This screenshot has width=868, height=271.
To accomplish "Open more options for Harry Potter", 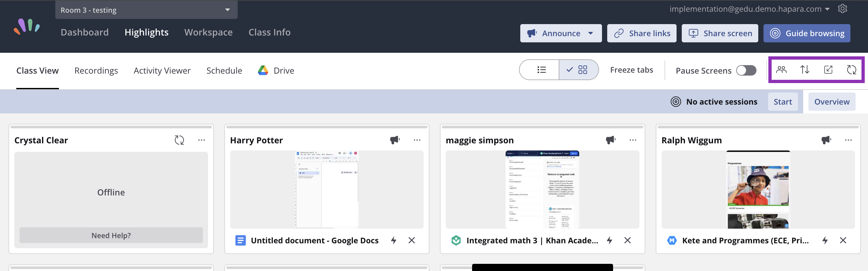I will (x=417, y=140).
